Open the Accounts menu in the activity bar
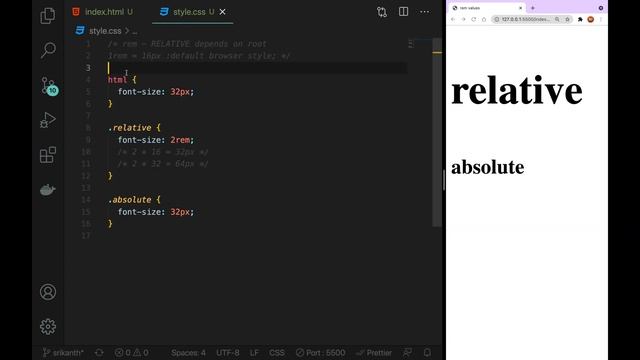 pyautogui.click(x=48, y=292)
